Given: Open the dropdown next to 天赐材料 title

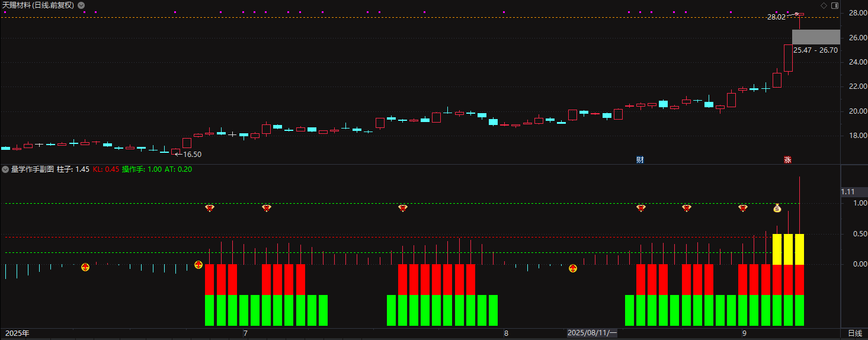Looking at the screenshot, I should pyautogui.click(x=81, y=5).
